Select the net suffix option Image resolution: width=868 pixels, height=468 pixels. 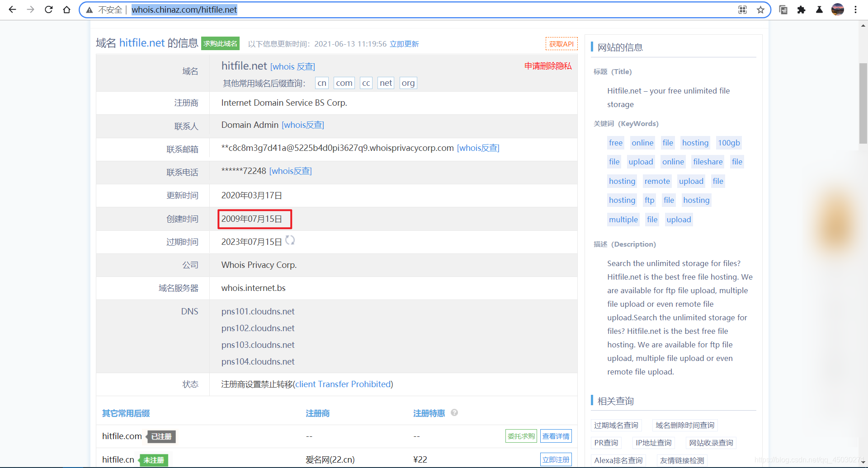coord(386,83)
